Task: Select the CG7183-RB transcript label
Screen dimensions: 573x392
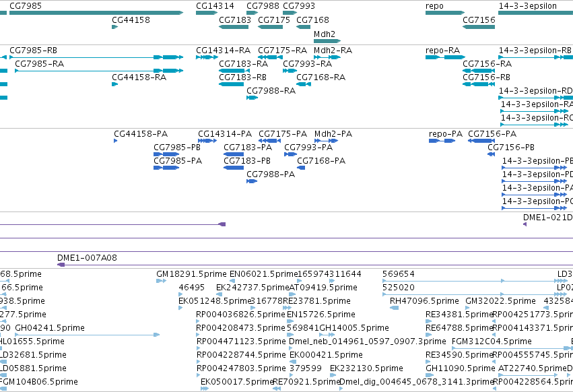Action: 242,77
